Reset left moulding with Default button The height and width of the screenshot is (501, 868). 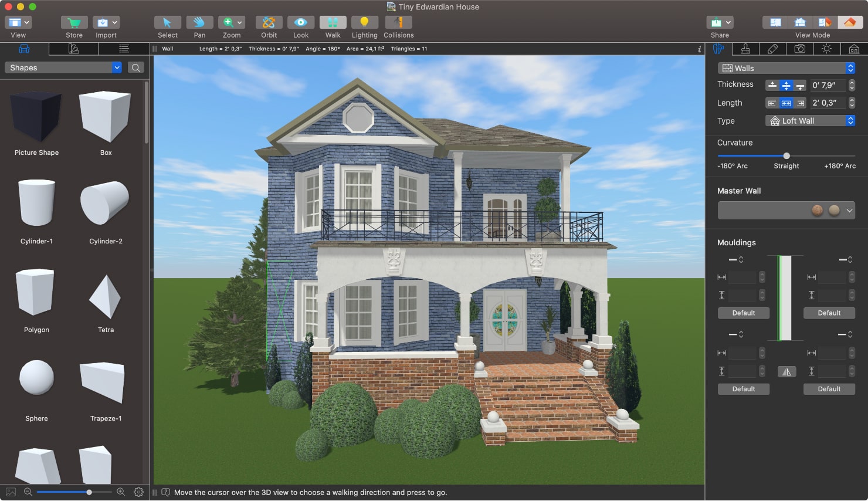pyautogui.click(x=743, y=313)
